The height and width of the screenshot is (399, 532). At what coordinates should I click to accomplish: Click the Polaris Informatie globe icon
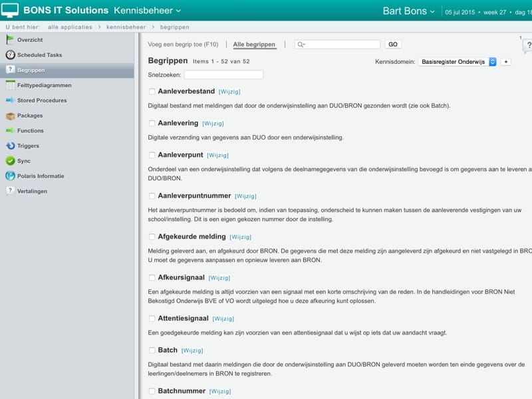[x=10, y=176]
